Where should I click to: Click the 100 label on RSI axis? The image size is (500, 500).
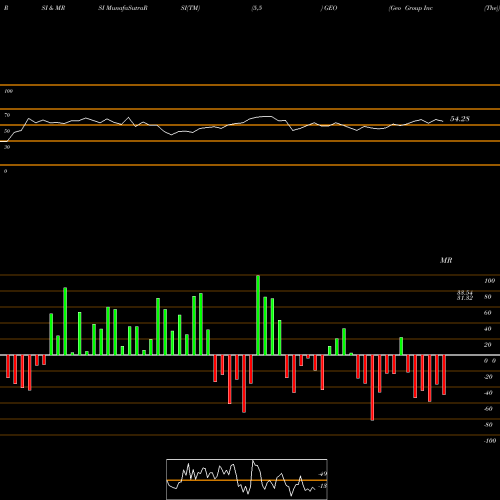click(x=8, y=91)
